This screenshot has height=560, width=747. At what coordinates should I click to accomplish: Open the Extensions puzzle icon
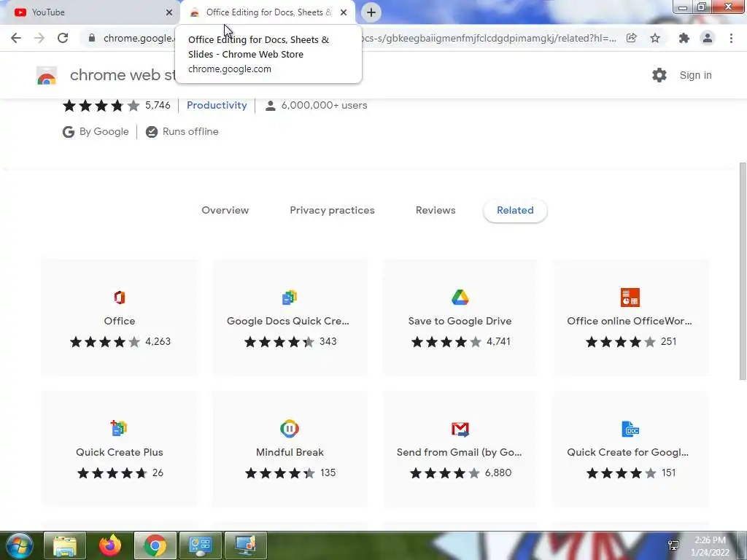click(x=684, y=38)
